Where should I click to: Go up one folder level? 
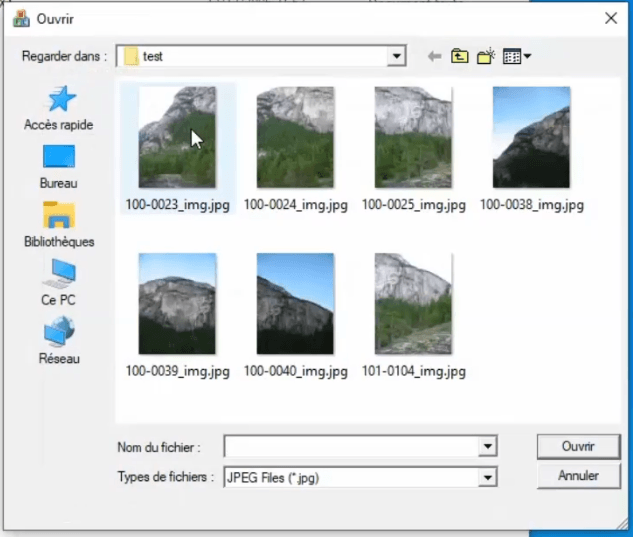click(459, 56)
